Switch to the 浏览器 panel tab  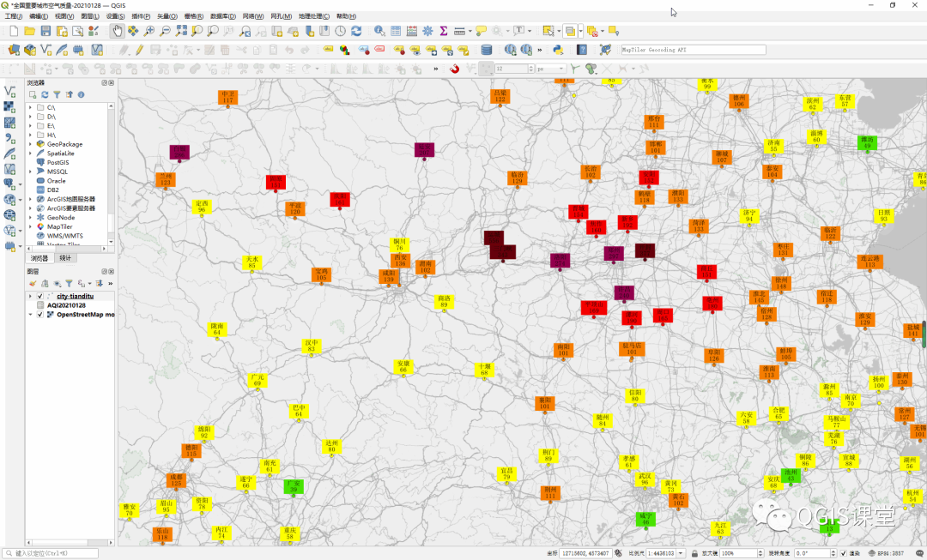(39, 258)
